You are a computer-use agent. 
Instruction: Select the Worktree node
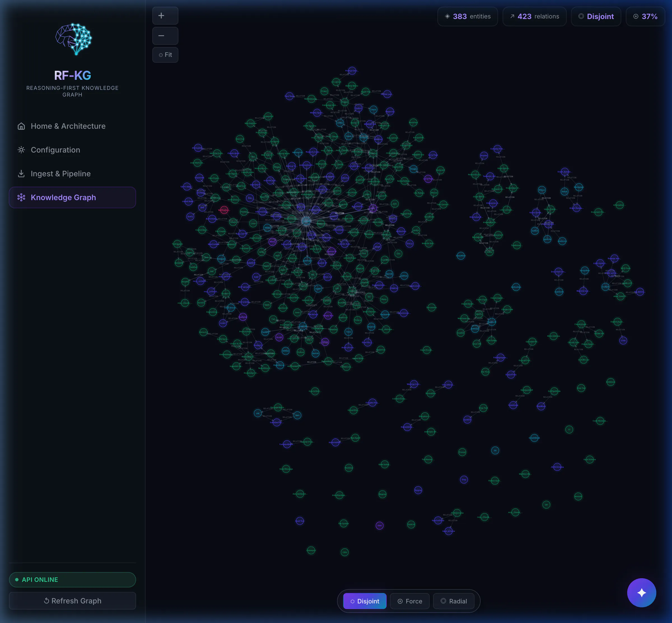[x=349, y=468]
